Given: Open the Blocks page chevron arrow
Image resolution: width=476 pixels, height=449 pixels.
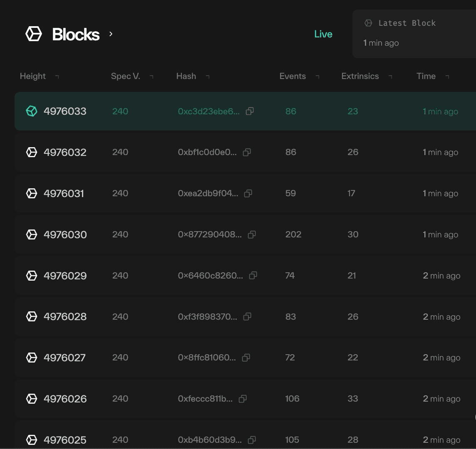Looking at the screenshot, I should tap(111, 34).
